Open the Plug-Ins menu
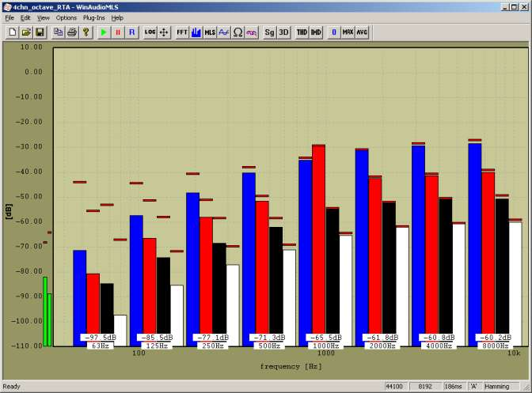 93,17
